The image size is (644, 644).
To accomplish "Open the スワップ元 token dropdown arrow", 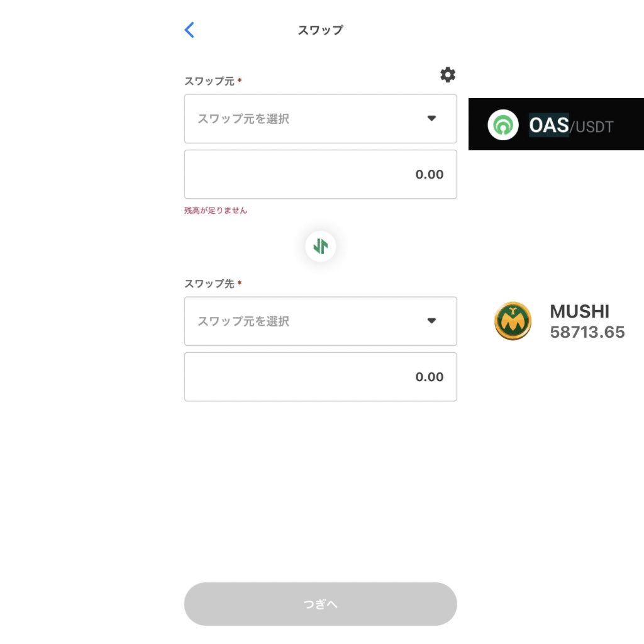I will pos(431,118).
